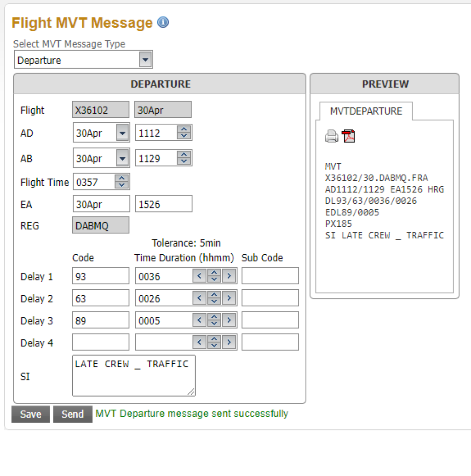Export preview with the PDF icon

(349, 136)
